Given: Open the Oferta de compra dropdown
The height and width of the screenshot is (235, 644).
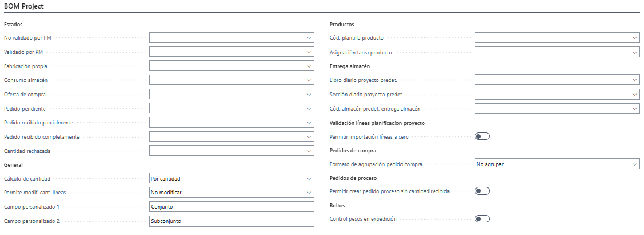Looking at the screenshot, I should (x=231, y=95).
